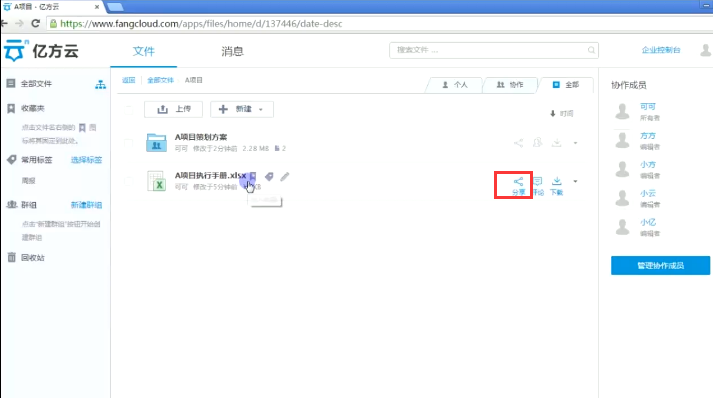Image resolution: width=713 pixels, height=398 pixels.
Task: Open the A项目策划方案 folder icon
Action: pyautogui.click(x=156, y=142)
